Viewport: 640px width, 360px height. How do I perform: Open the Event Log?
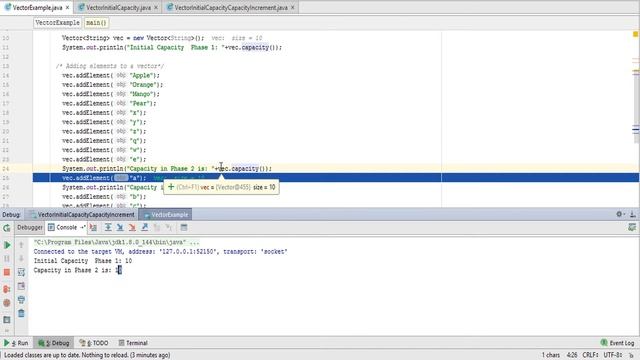(618, 343)
